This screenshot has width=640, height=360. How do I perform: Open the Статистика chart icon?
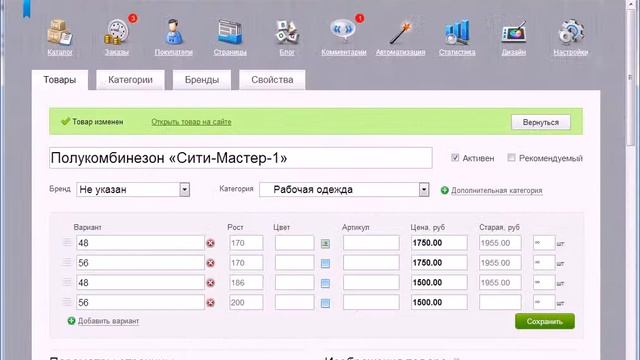point(457,32)
